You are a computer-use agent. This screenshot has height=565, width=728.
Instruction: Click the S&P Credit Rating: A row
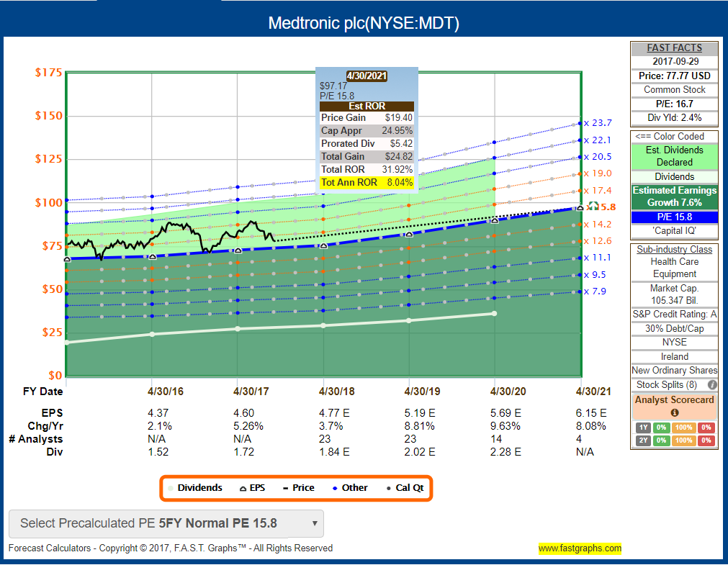point(674,315)
